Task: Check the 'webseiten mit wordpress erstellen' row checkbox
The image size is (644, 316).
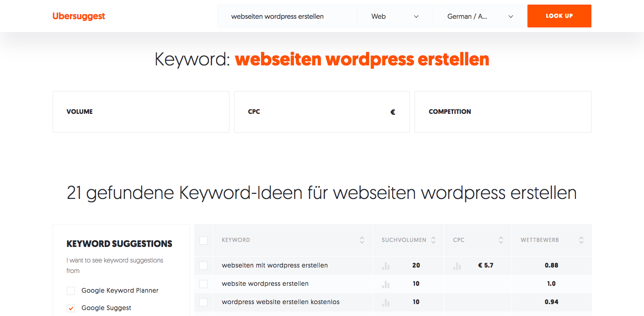Action: (x=203, y=266)
